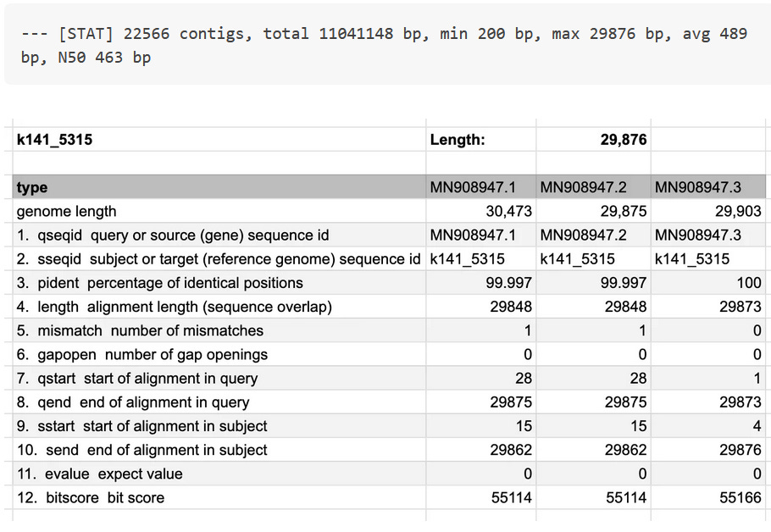Click the '9. sstart' row label
The height and width of the screenshot is (532, 771).
219,426
